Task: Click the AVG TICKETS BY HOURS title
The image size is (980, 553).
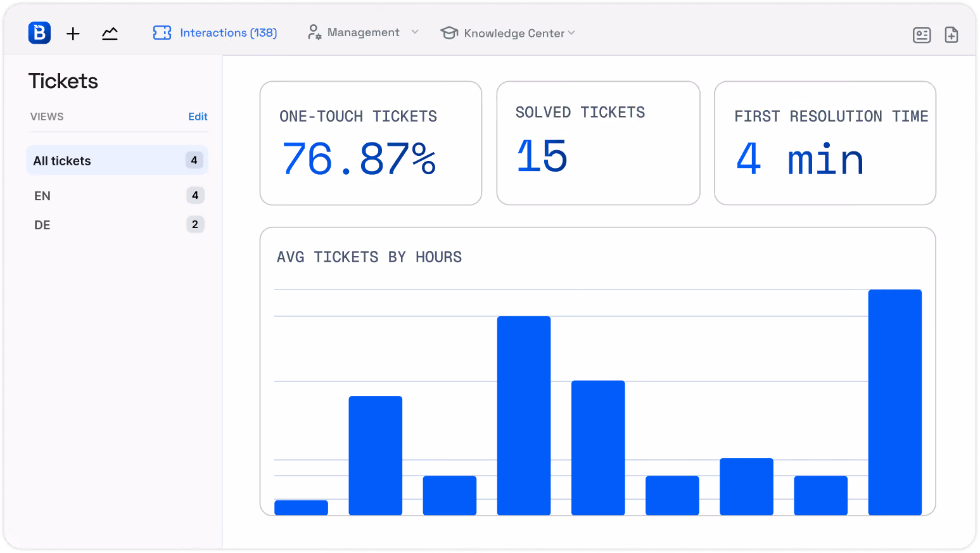Action: [369, 257]
